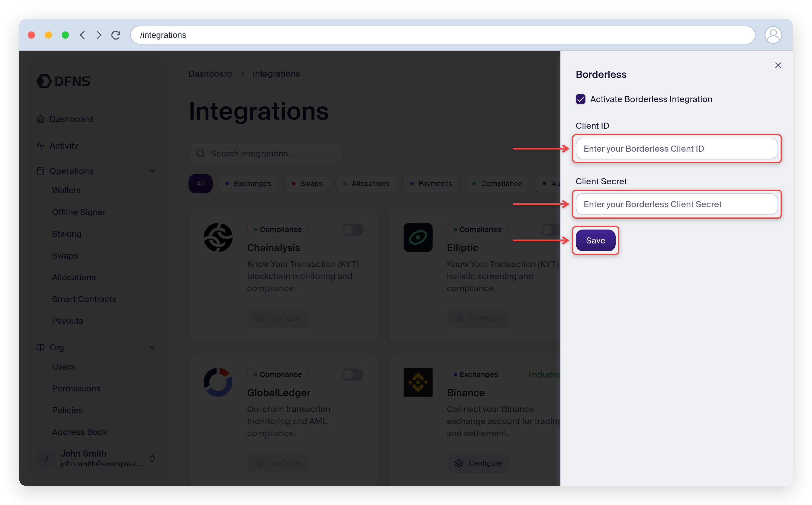Screen dimensions: 812x505
Task: Click the Integrations breadcrumb
Action: [276, 74]
